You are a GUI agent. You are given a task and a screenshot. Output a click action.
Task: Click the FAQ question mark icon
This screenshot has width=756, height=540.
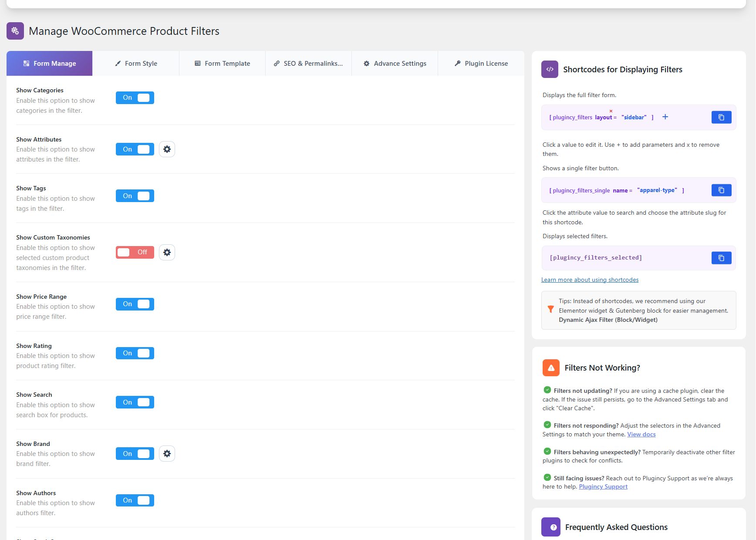(x=551, y=527)
